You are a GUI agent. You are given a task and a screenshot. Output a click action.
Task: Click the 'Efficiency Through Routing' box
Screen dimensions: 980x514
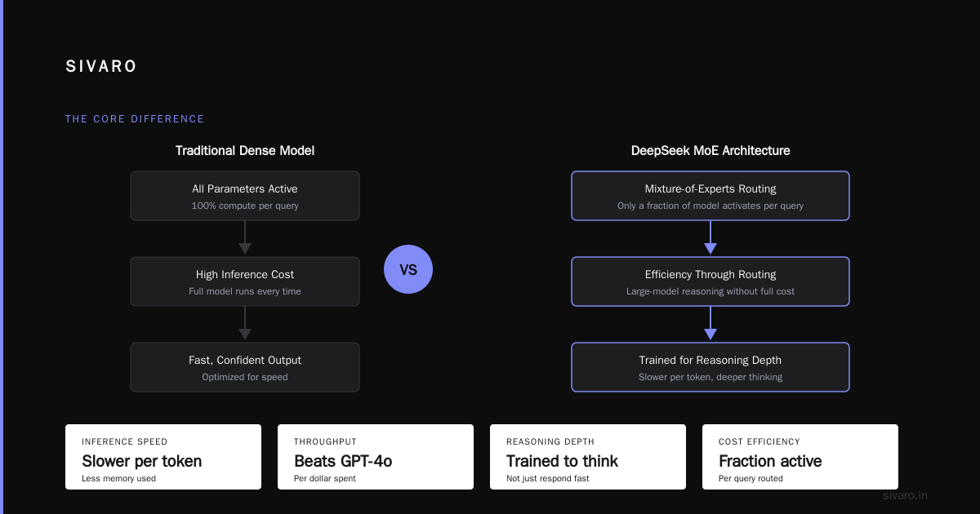coord(710,281)
